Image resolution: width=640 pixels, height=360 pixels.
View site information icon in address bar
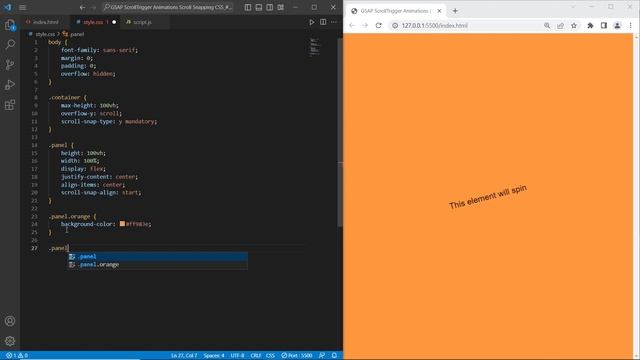coord(395,25)
